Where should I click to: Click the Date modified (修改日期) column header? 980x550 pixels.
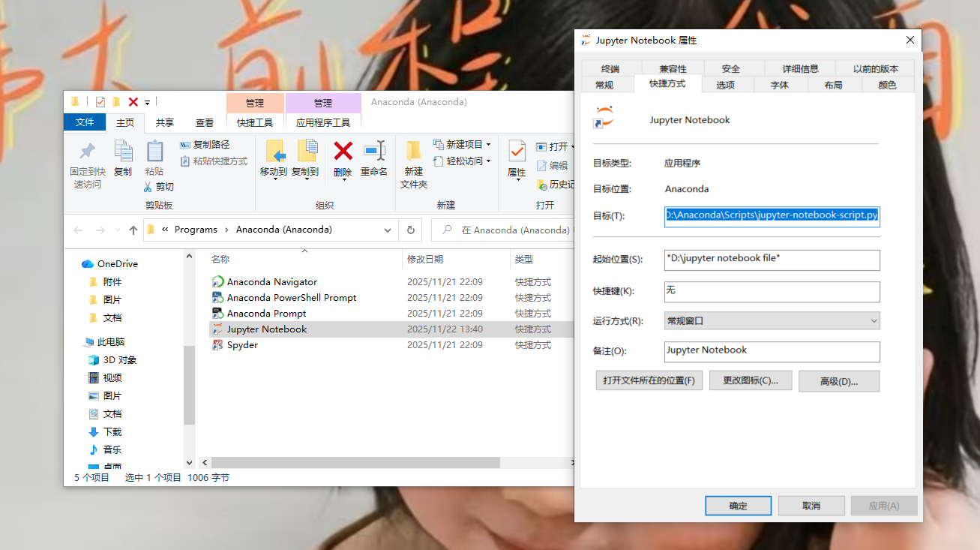coord(425,259)
